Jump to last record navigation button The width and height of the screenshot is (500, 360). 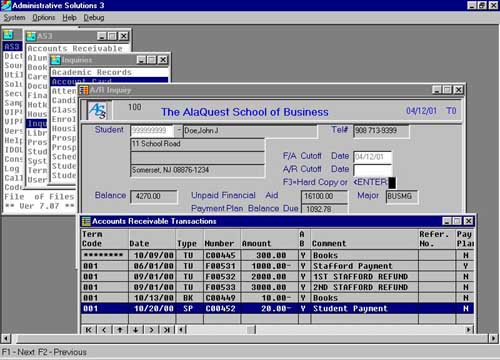coord(167,330)
